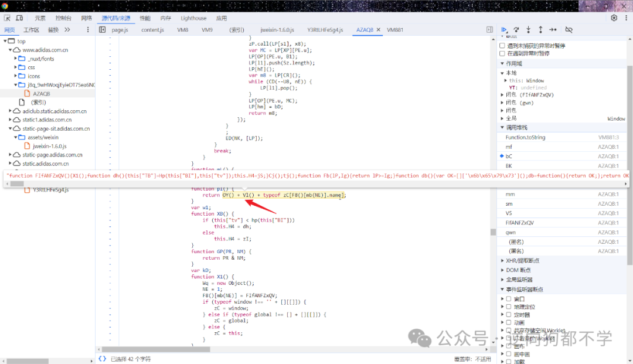
Task: Open DevTools settings gear
Action: tap(614, 18)
